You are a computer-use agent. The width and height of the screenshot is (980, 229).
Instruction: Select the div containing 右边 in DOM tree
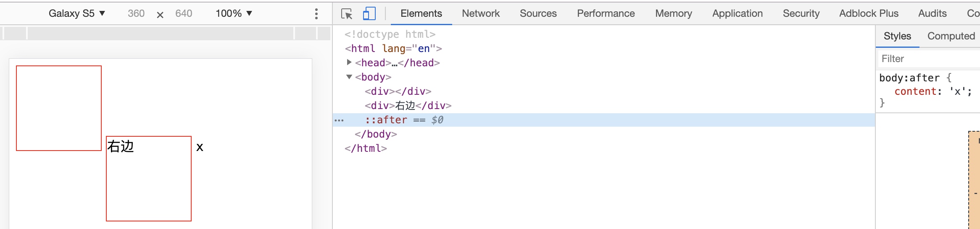[408, 106]
